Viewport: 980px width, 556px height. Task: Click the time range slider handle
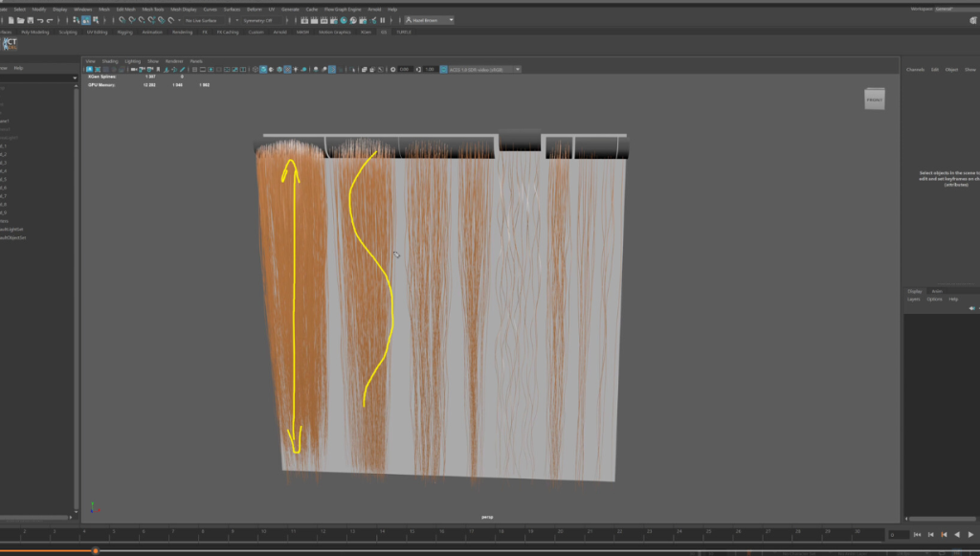click(96, 550)
